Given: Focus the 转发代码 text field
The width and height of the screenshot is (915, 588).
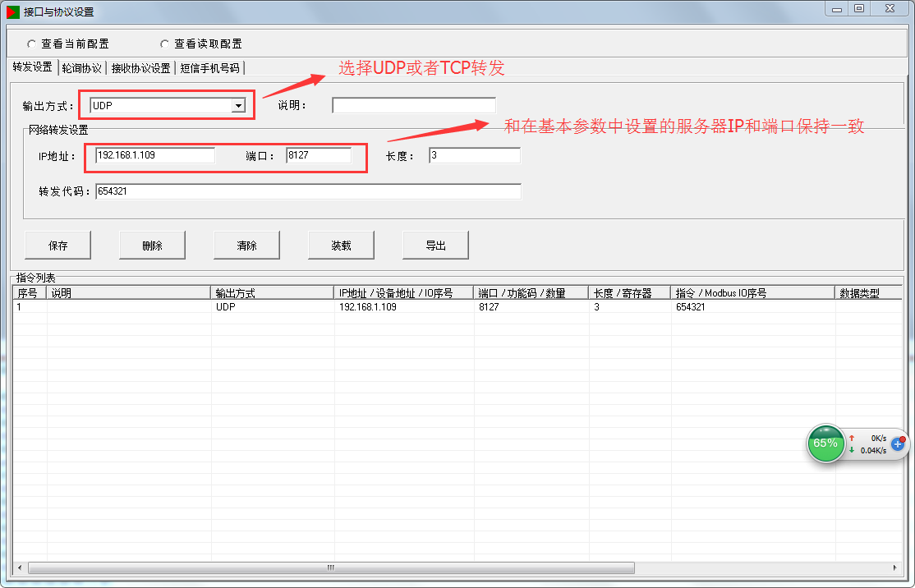Looking at the screenshot, I should coord(307,191).
